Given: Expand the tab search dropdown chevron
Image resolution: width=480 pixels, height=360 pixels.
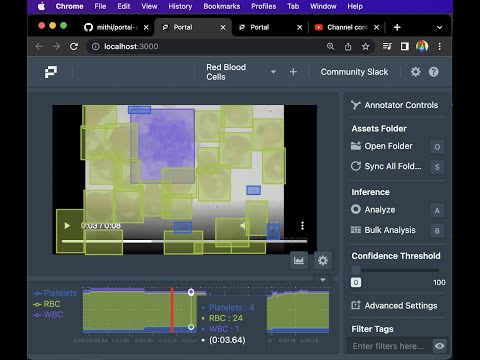Looking at the screenshot, I should pos(439,27).
